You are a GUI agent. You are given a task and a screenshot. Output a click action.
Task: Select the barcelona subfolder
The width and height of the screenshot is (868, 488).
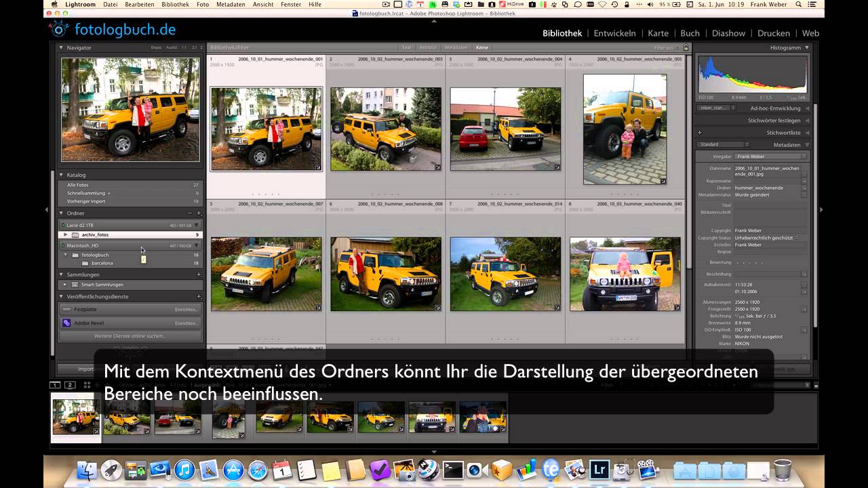click(129, 263)
